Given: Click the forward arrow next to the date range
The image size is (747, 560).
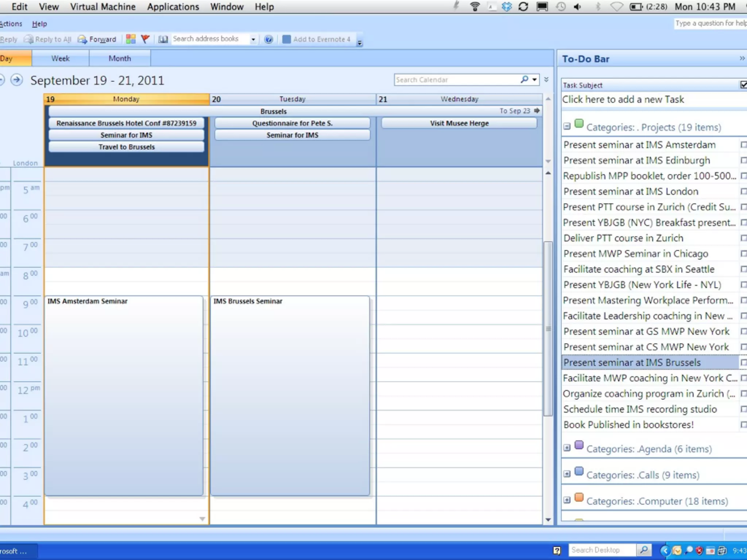Looking at the screenshot, I should tap(16, 80).
